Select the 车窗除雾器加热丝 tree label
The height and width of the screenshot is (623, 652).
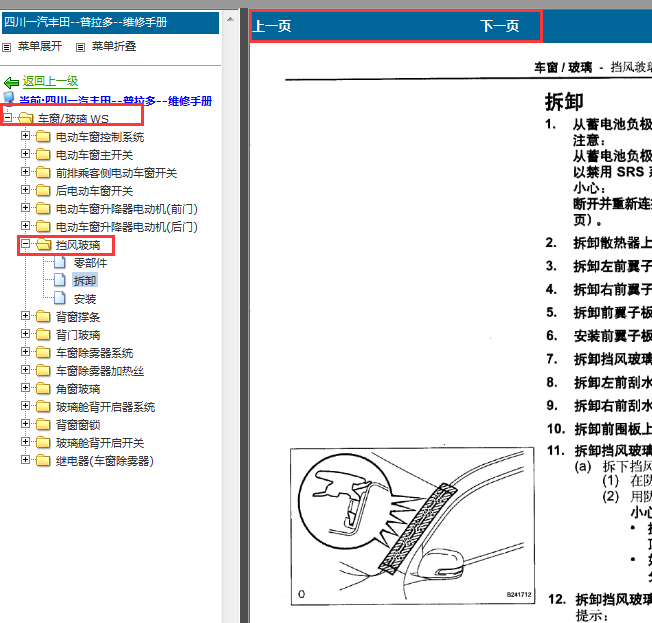[x=100, y=371]
